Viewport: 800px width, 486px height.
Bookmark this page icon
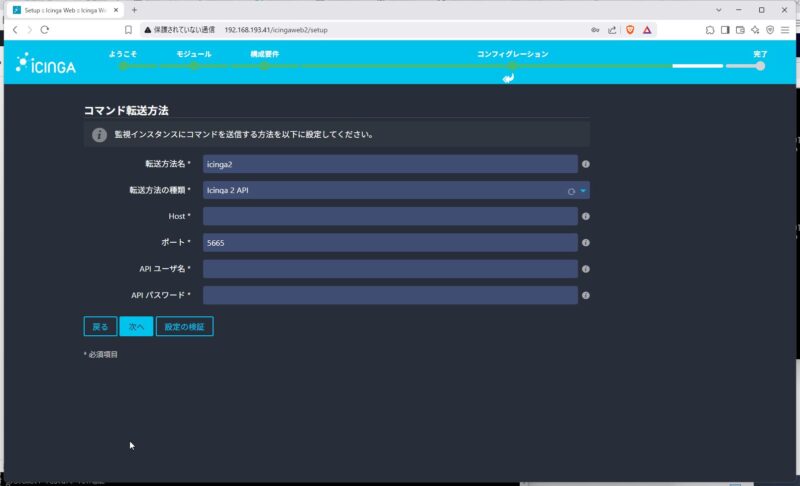click(x=129, y=30)
